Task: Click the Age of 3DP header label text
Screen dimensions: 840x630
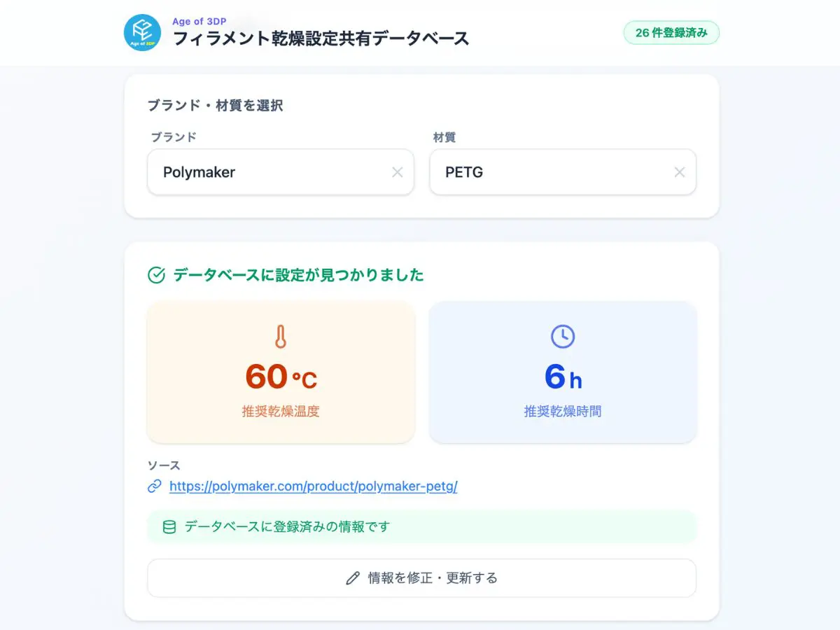Action: coord(199,21)
